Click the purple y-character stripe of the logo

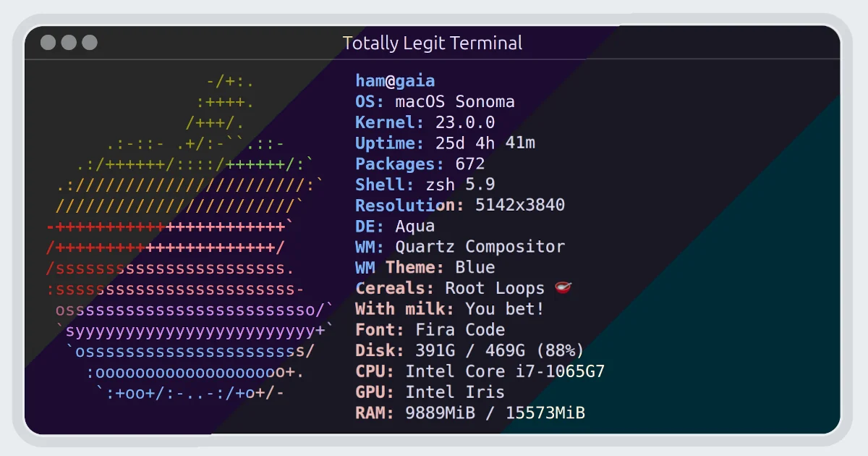(195, 331)
